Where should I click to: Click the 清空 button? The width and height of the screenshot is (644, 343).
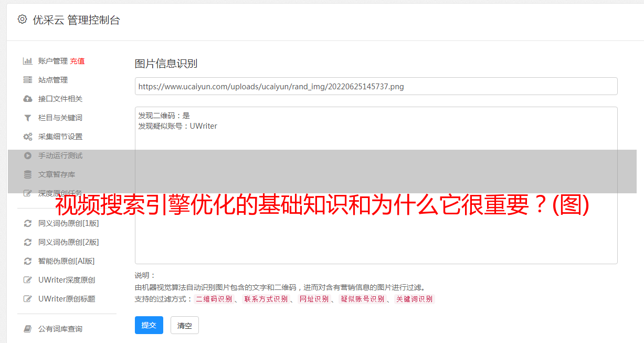click(x=185, y=325)
